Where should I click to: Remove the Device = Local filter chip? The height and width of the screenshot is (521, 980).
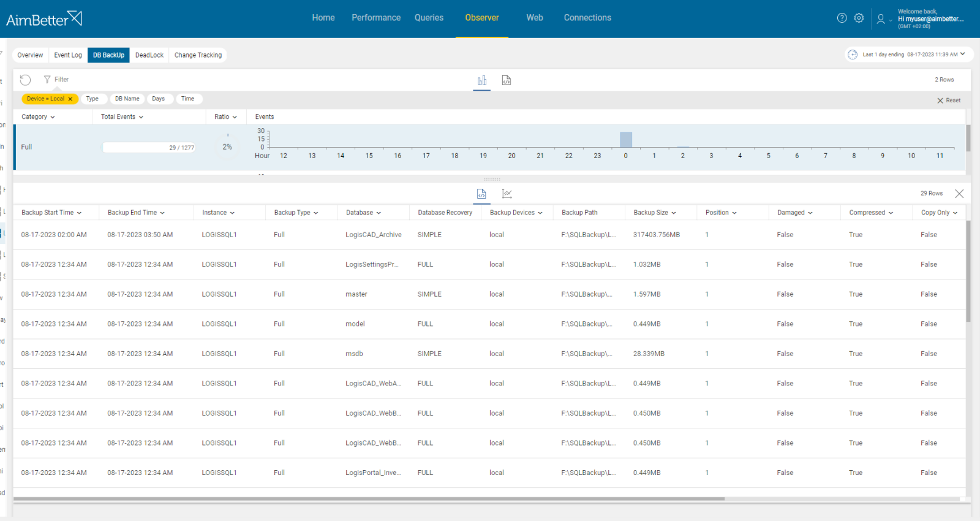70,99
